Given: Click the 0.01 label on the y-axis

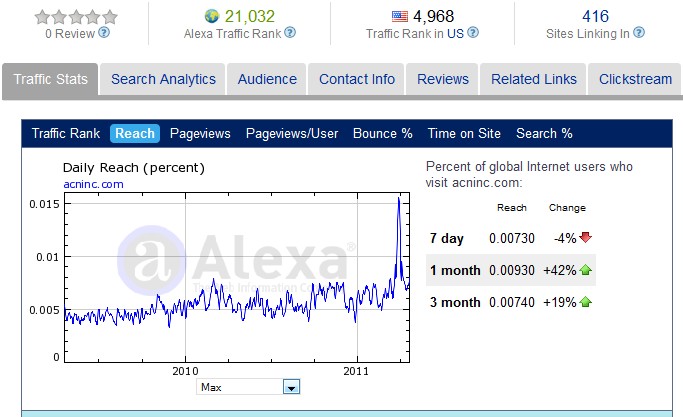Looking at the screenshot, I should (47, 257).
